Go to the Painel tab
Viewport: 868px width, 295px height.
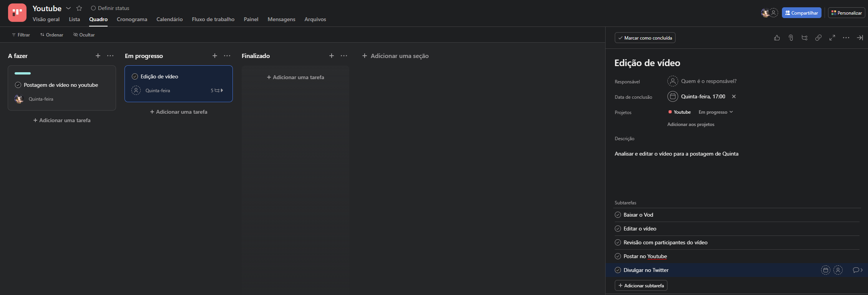[x=251, y=19]
